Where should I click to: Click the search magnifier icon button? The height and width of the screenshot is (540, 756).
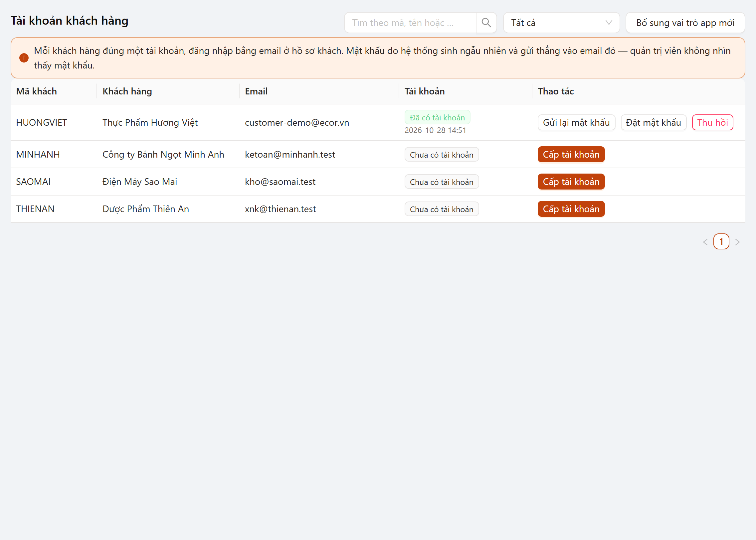(486, 23)
